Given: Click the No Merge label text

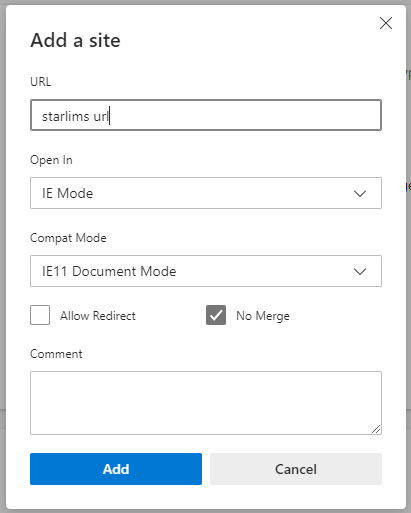Looking at the screenshot, I should 263,316.
